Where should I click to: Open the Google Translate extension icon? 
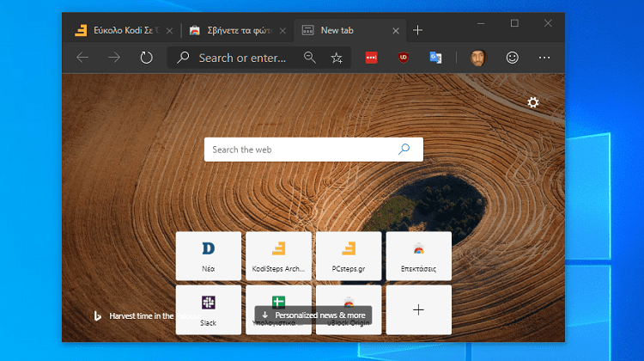click(436, 58)
